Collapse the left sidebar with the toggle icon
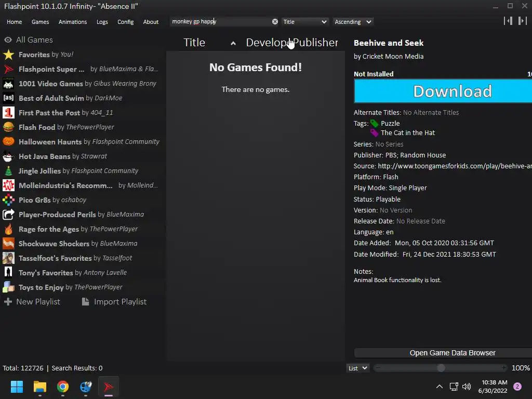This screenshot has width=532, height=399. coord(508,21)
